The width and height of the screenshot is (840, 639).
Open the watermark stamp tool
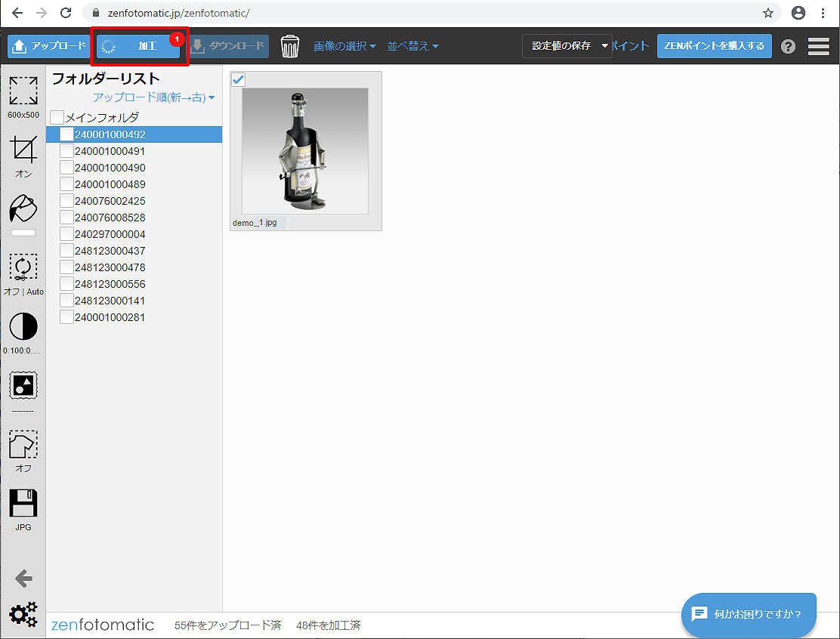pyautogui.click(x=23, y=385)
